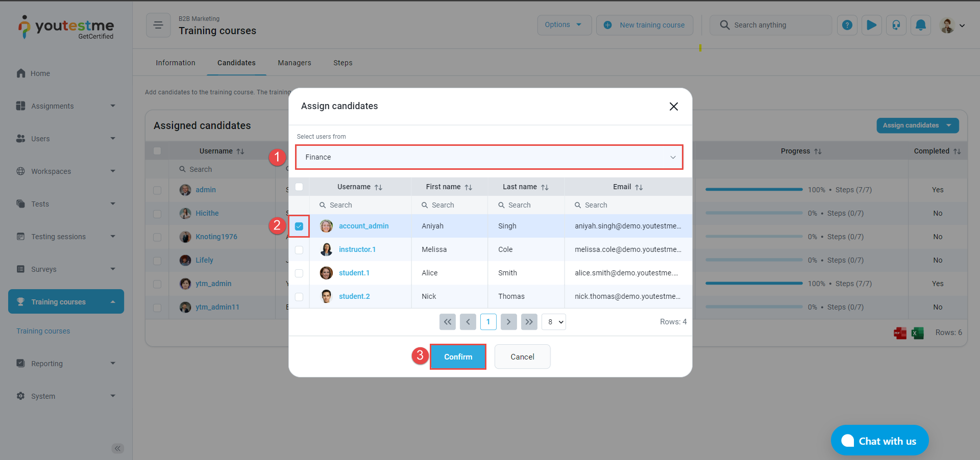Check the Lifely row checkbox
The height and width of the screenshot is (460, 980).
point(157,261)
